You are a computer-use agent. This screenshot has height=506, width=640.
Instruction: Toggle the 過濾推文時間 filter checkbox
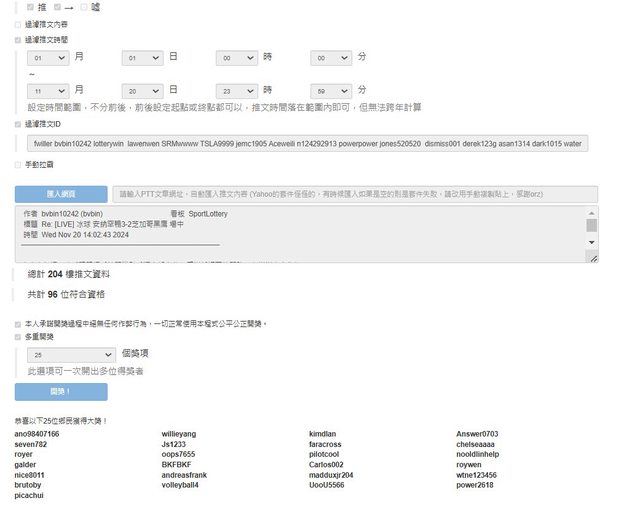coord(18,40)
